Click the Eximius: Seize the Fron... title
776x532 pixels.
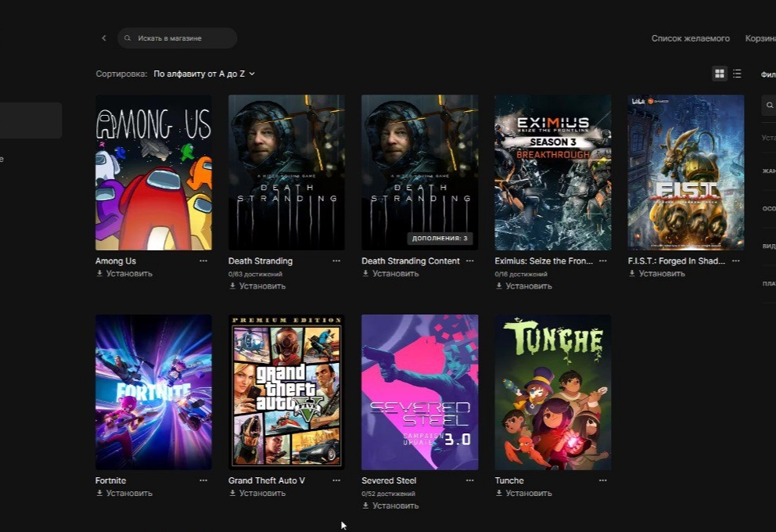pos(544,261)
